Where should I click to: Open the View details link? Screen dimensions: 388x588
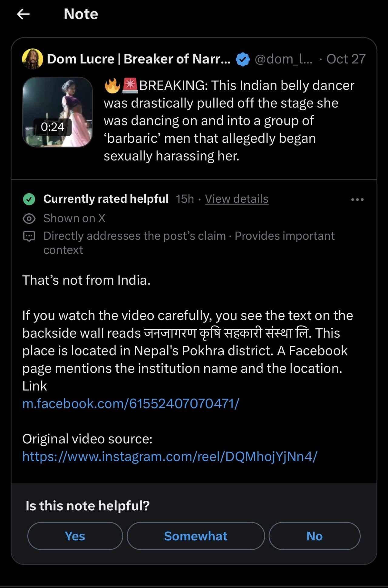236,199
